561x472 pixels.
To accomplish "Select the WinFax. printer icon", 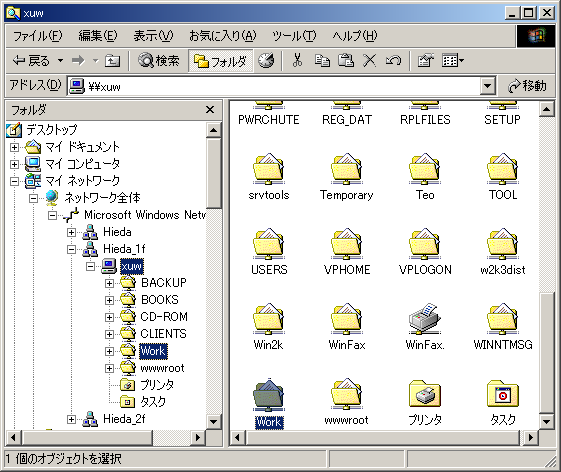I will pos(425,326).
